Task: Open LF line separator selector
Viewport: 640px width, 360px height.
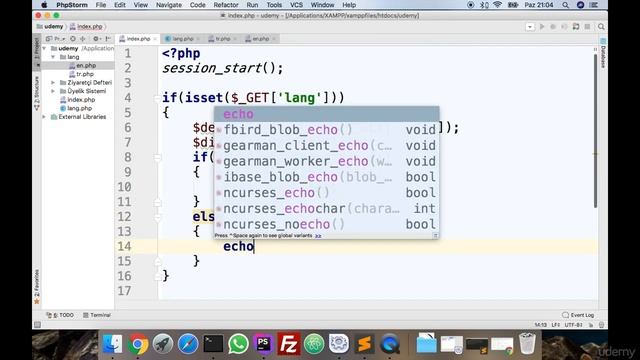Action: click(556, 325)
